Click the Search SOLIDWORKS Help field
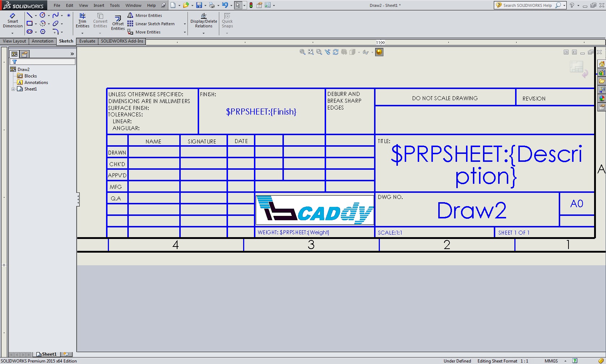 [527, 5]
